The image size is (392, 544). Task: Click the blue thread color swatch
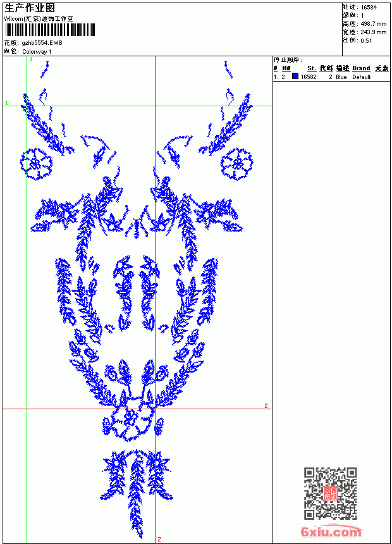[x=295, y=77]
